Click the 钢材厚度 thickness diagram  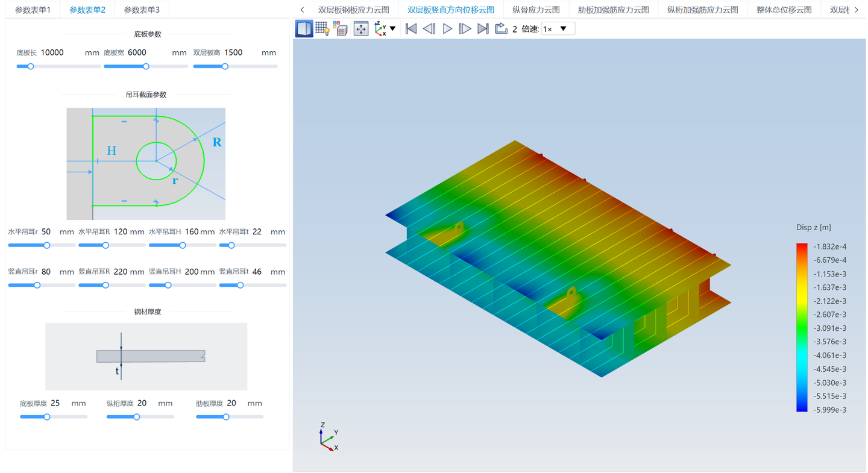click(146, 357)
